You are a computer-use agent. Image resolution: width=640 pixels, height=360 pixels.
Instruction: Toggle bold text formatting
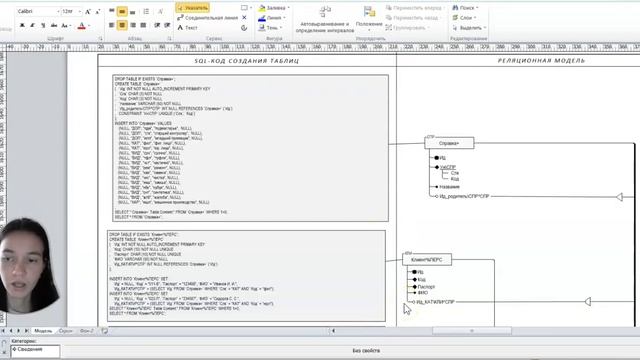point(22,26)
